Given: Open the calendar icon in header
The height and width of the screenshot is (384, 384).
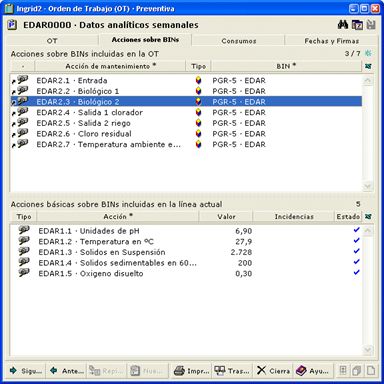Looking at the screenshot, I should 357,25.
